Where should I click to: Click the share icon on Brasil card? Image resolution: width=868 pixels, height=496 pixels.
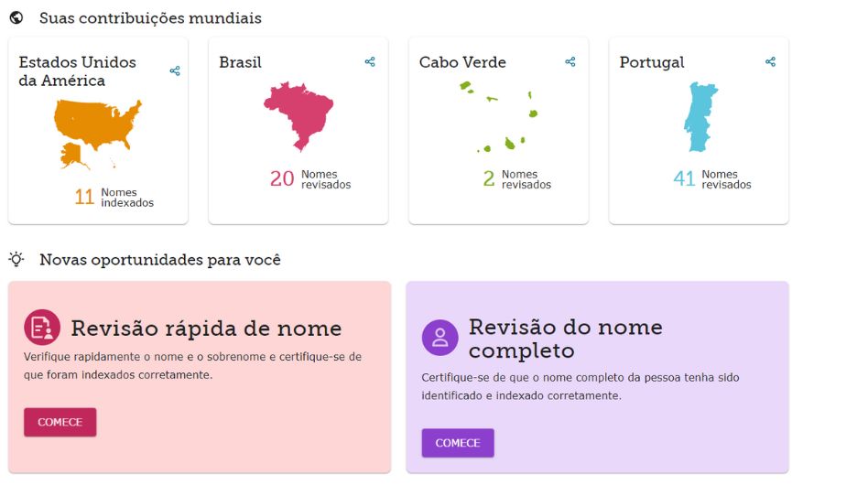pos(370,61)
